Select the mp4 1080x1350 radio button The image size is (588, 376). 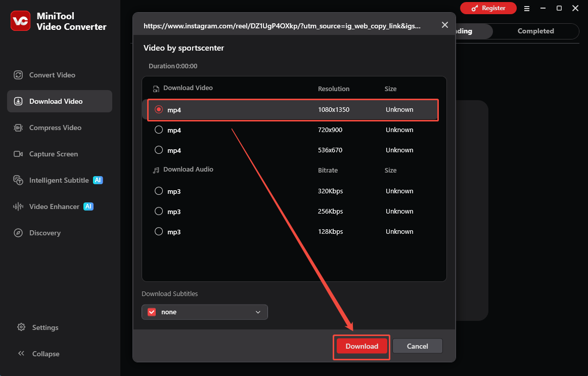[x=159, y=110]
